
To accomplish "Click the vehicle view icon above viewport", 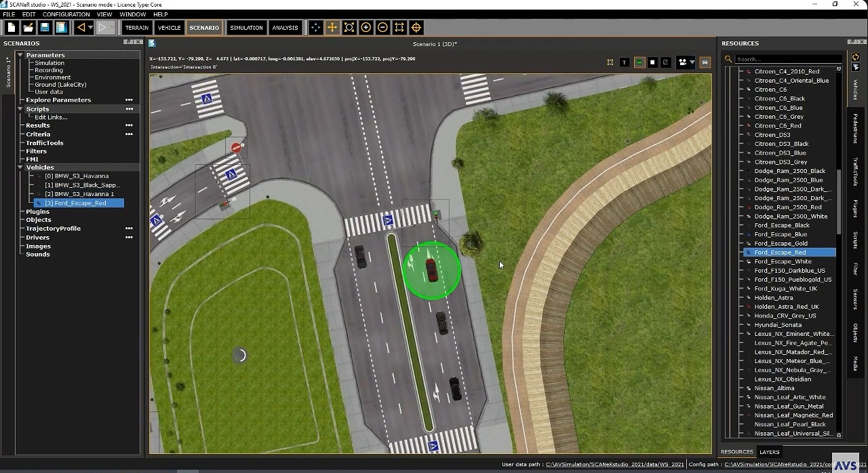I will (705, 62).
